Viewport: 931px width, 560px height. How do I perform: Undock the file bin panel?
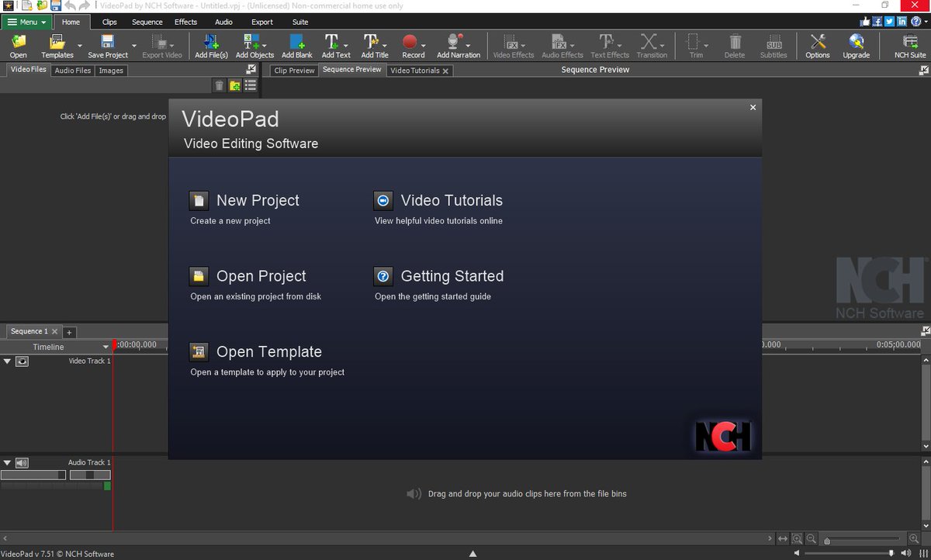point(251,70)
